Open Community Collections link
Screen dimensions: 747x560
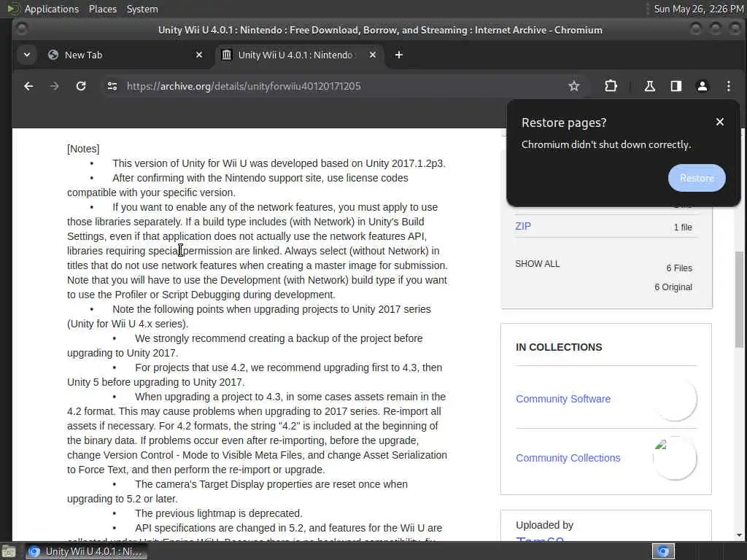point(568,458)
